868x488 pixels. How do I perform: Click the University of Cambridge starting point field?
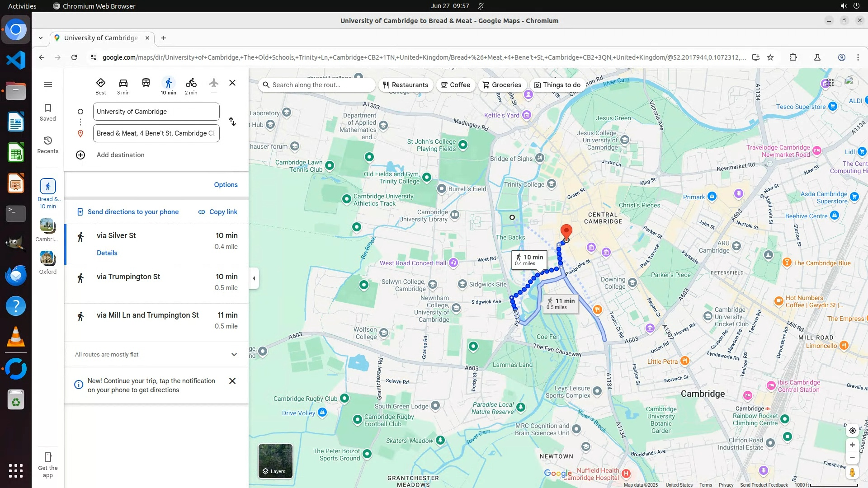[x=156, y=112]
